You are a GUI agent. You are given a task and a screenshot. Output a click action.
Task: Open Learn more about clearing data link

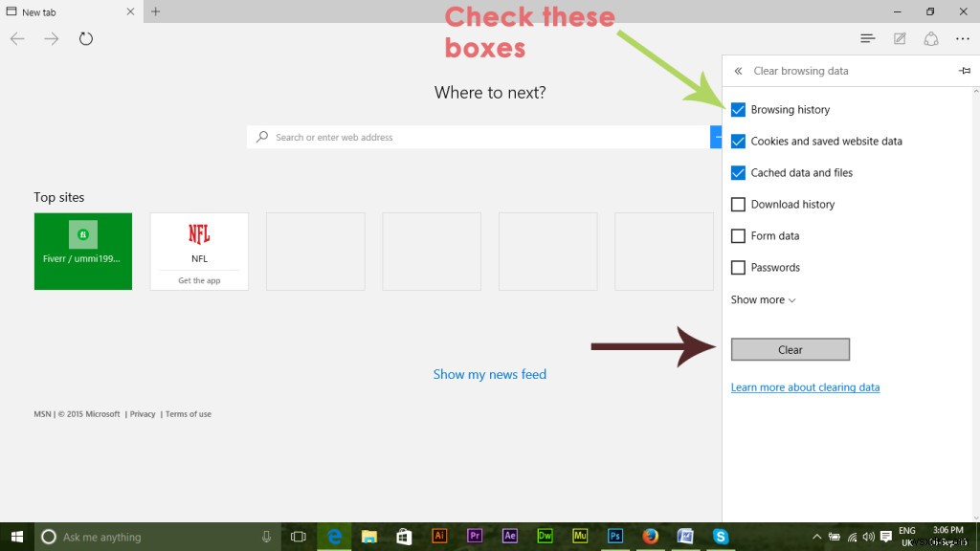pyautogui.click(x=805, y=386)
